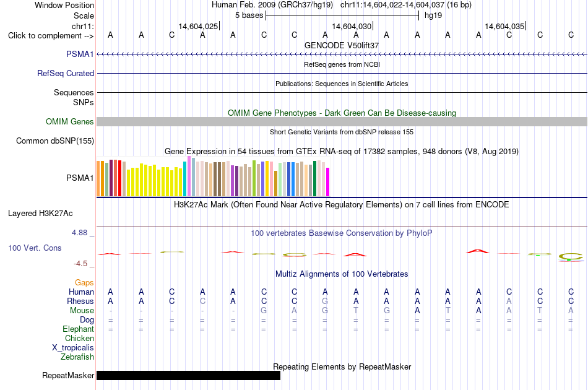The image size is (588, 390).
Task: Click the 'H3K27Ac Mark' track title
Action: [x=342, y=205]
